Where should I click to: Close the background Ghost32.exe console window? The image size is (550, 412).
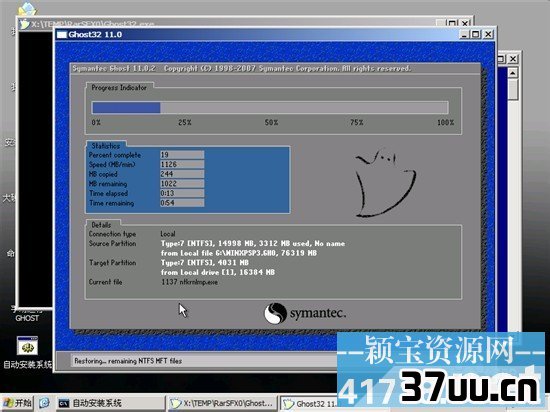click(465, 23)
